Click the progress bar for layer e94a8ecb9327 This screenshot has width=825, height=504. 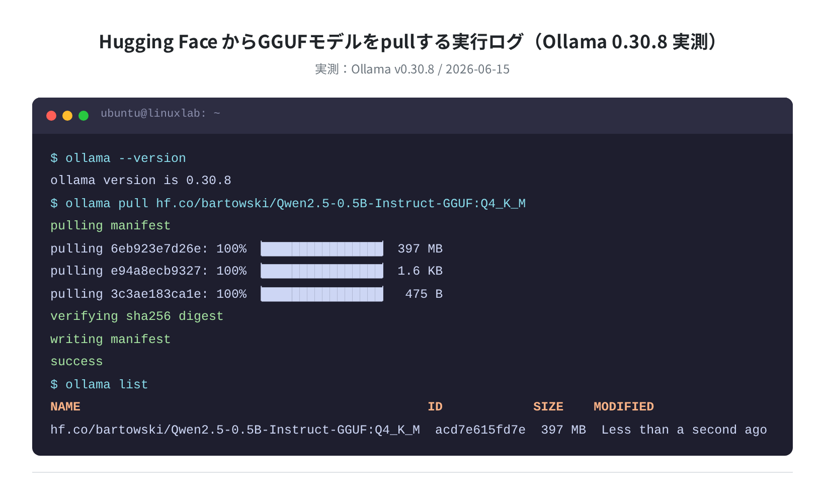(x=322, y=271)
